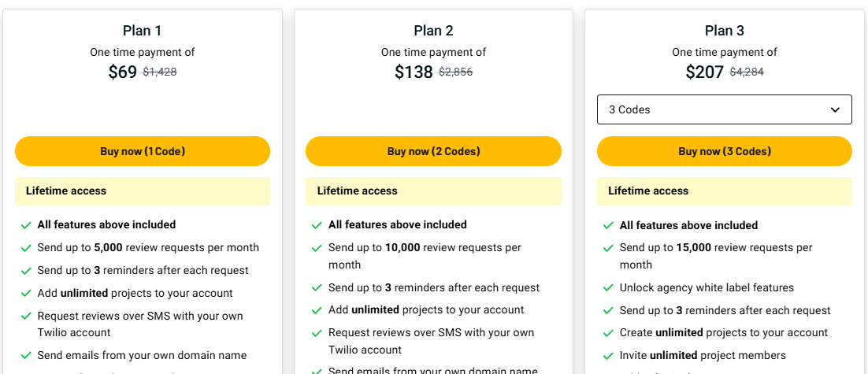Click the crossed-out $4,284 price
The height and width of the screenshot is (374, 868).
pyautogui.click(x=747, y=72)
